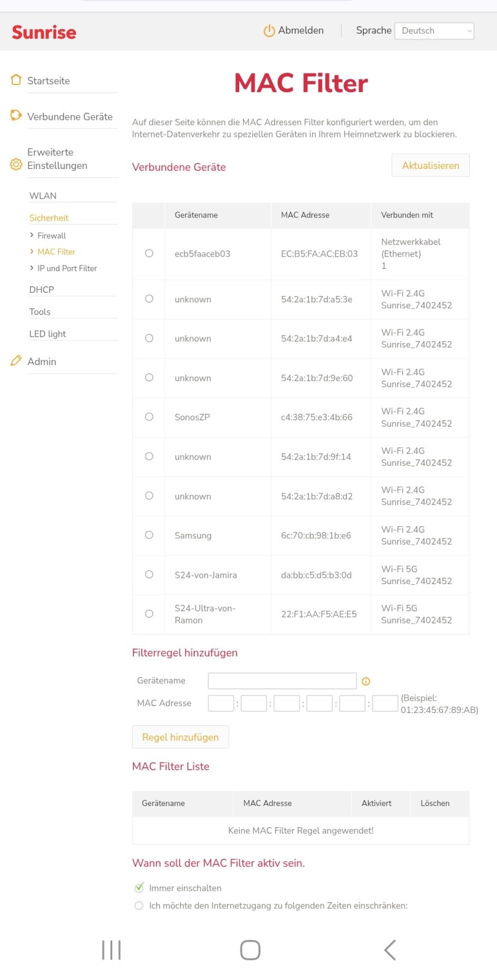Expand the Firewall submenu item

52,235
